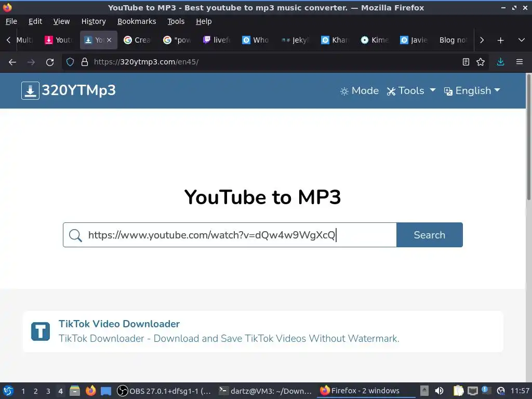Open file manager from taskbar
Image resolution: width=532 pixels, height=399 pixels.
tap(75, 391)
